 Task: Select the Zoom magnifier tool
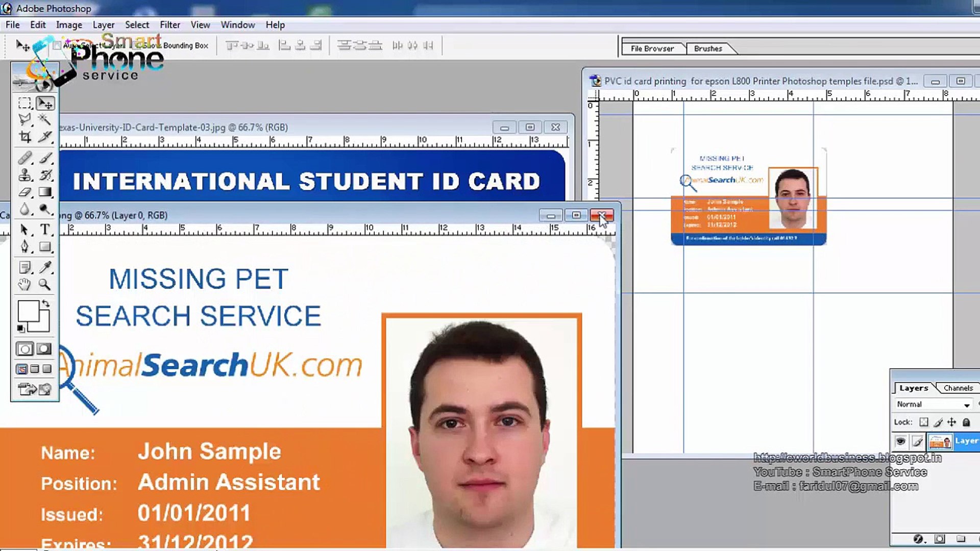coord(45,285)
